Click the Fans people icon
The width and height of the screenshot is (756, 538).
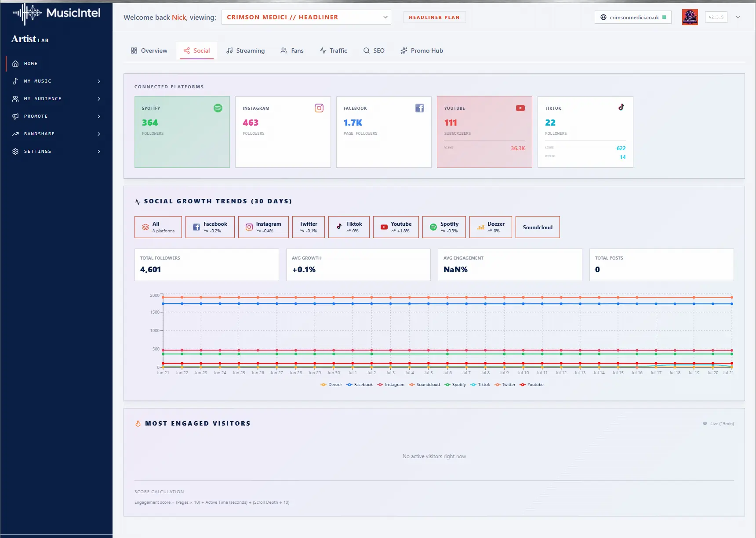pos(284,51)
